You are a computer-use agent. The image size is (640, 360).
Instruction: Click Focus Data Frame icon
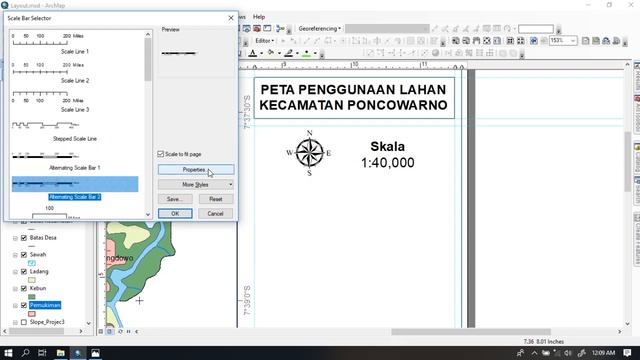point(596,41)
